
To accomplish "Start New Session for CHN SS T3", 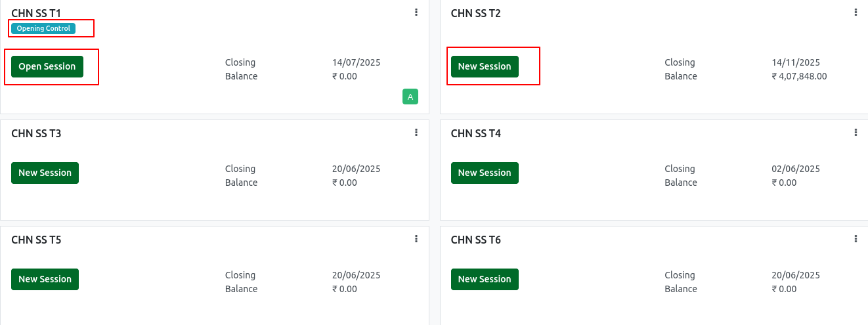I will (x=45, y=173).
